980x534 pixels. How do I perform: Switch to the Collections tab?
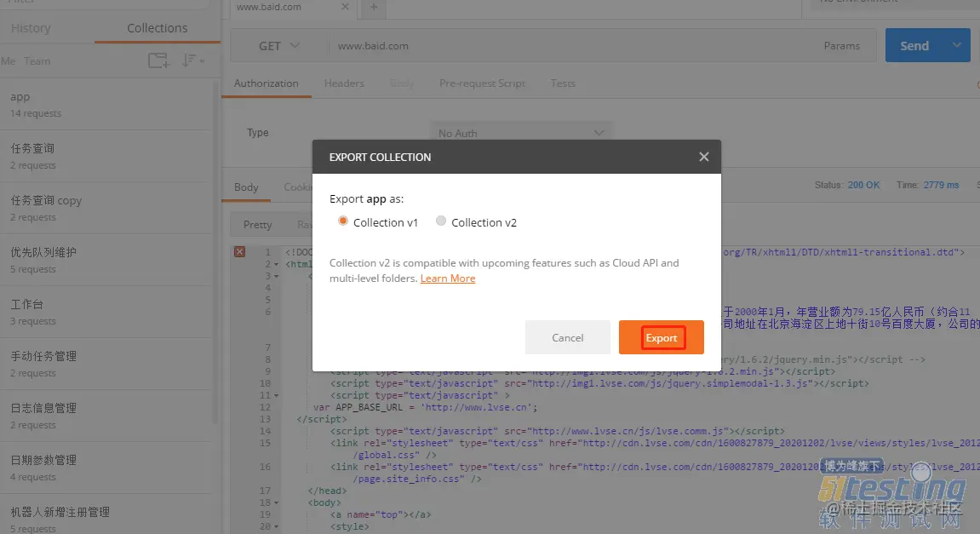[157, 28]
